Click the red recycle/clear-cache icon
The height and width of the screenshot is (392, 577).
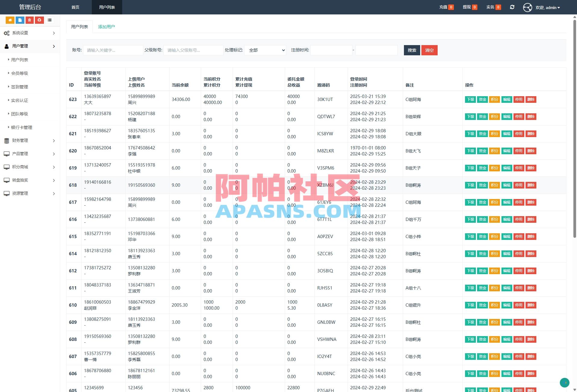39,20
